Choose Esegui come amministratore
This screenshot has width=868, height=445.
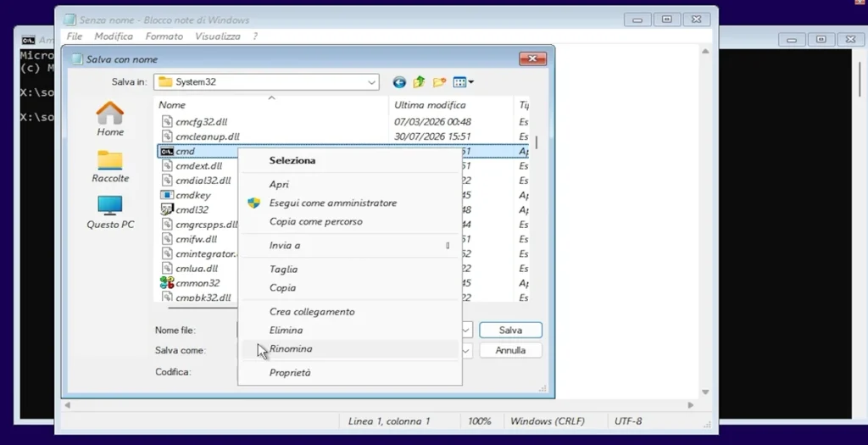click(x=349, y=203)
